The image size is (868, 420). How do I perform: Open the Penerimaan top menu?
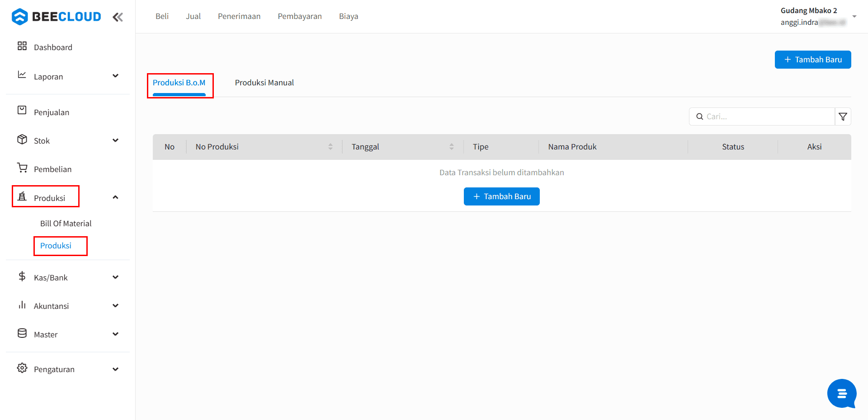click(x=239, y=16)
